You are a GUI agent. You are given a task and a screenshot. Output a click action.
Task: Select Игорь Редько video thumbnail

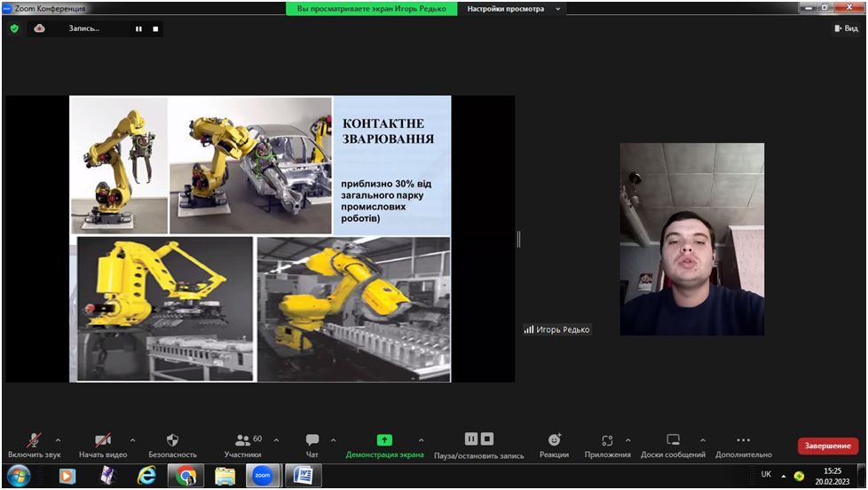click(x=692, y=239)
